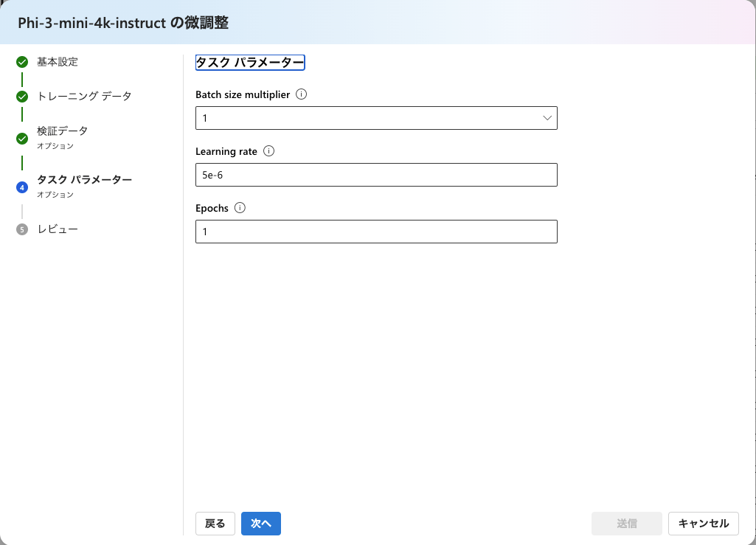Viewport: 756px width, 545px height.
Task: Click the タスク パラメーター page heading
Action: pyautogui.click(x=250, y=62)
